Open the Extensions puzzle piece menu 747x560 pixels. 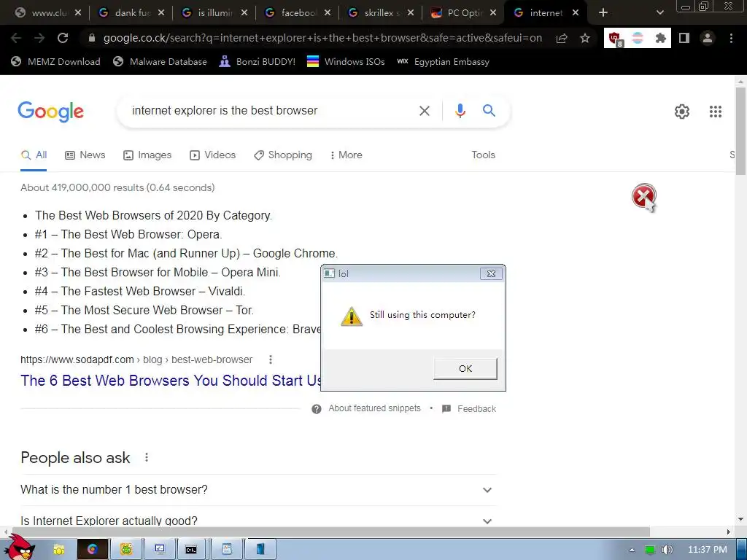(x=660, y=38)
